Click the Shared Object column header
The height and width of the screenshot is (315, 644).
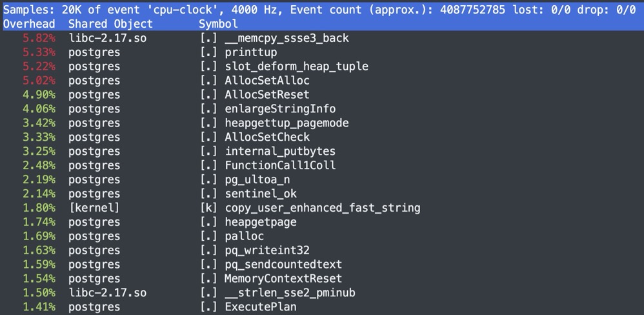(110, 24)
